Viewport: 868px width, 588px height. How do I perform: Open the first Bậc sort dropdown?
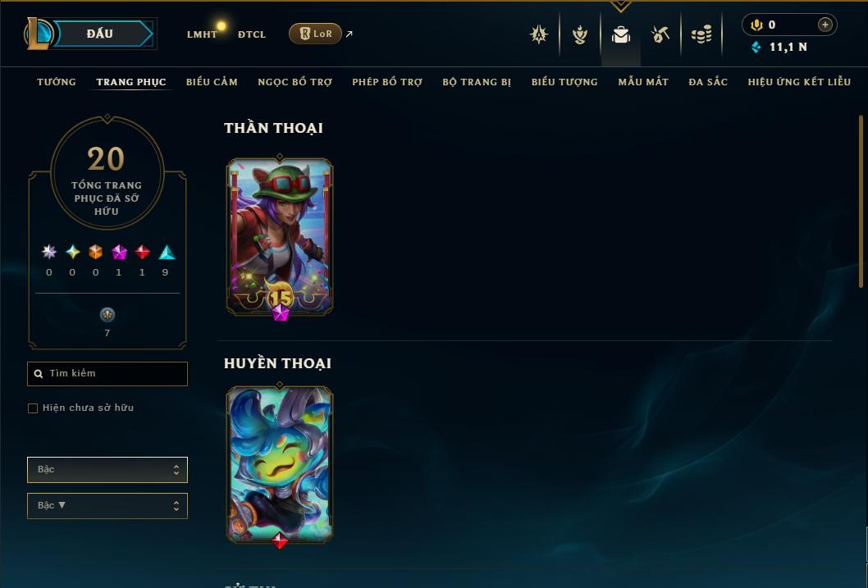[107, 470]
